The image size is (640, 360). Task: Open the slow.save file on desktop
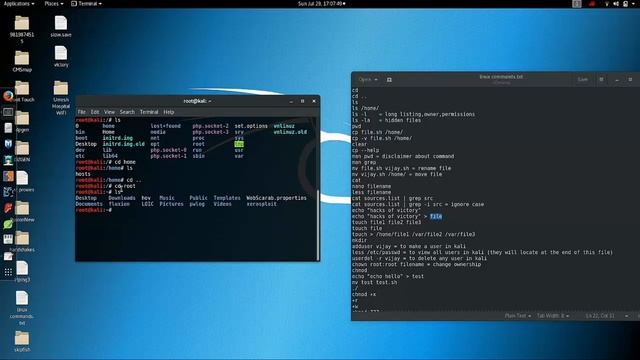click(x=61, y=27)
